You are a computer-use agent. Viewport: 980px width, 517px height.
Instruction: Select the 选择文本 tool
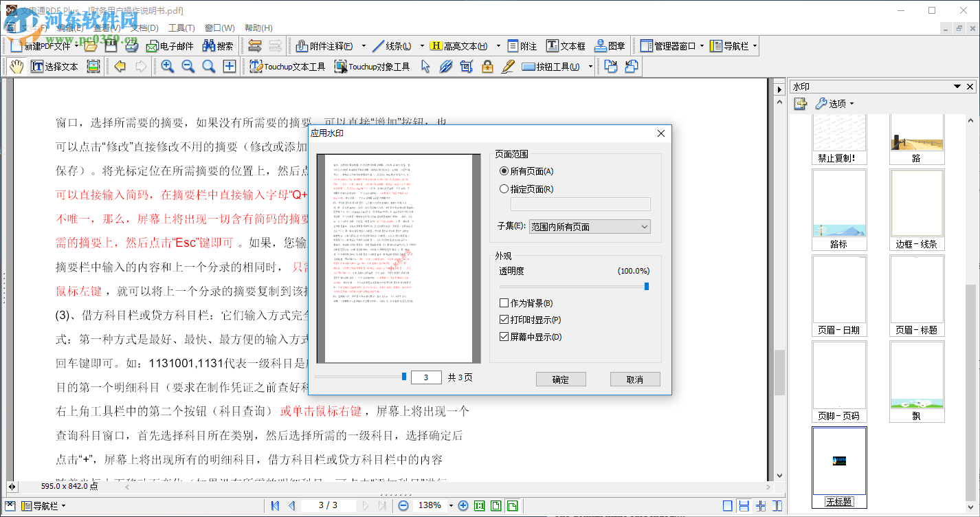pos(55,67)
